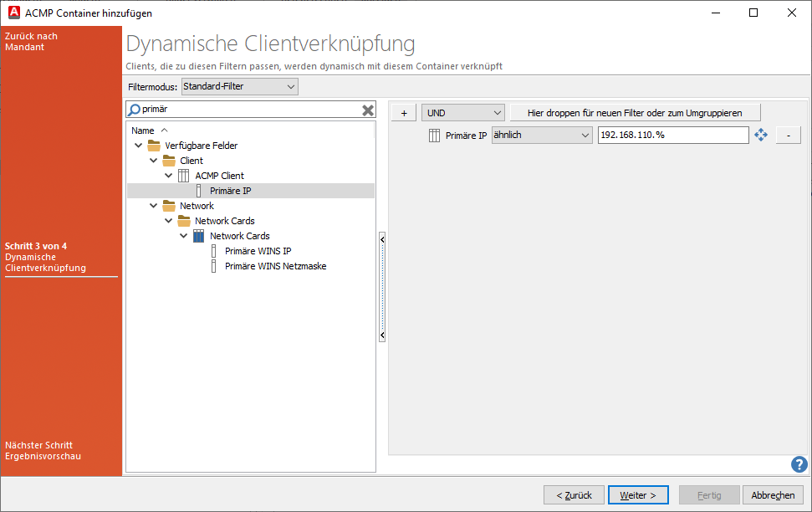812x512 pixels.
Task: Edit the 192.168.110.% IP input field
Action: (x=673, y=134)
